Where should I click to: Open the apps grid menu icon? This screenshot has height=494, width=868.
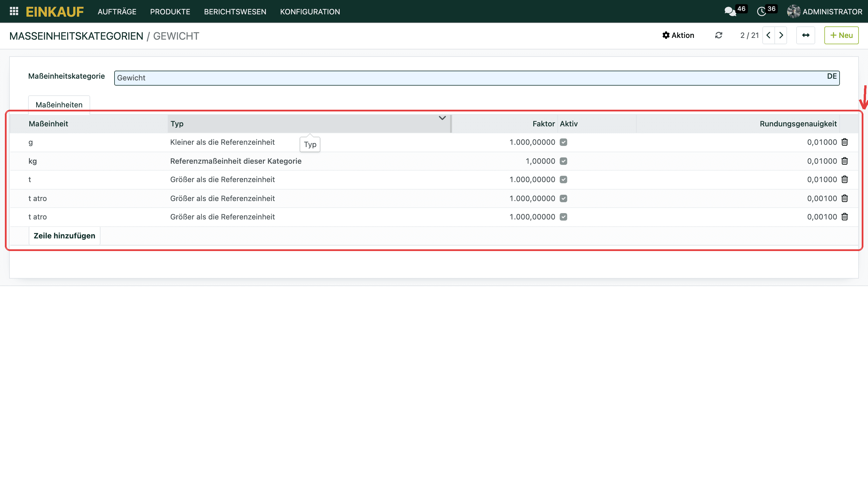pos(14,11)
